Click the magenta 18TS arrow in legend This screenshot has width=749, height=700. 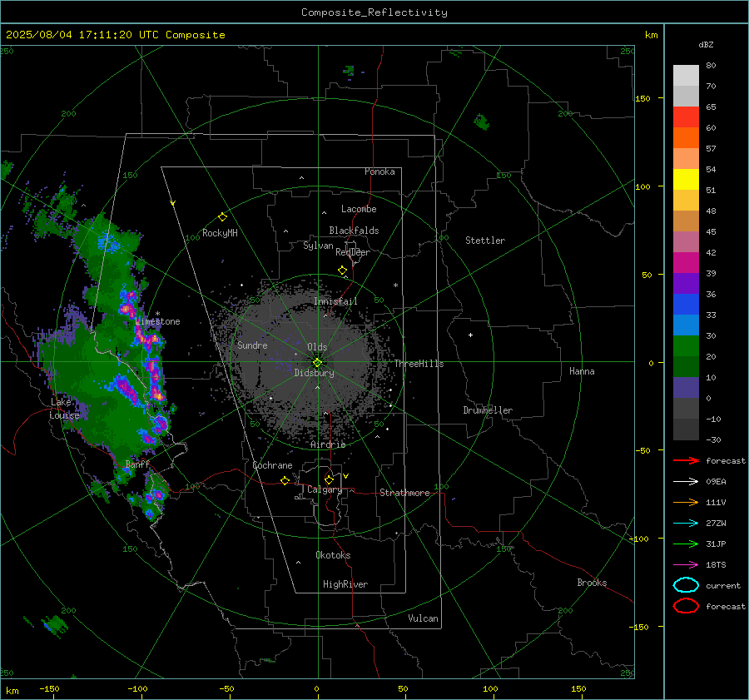[686, 565]
